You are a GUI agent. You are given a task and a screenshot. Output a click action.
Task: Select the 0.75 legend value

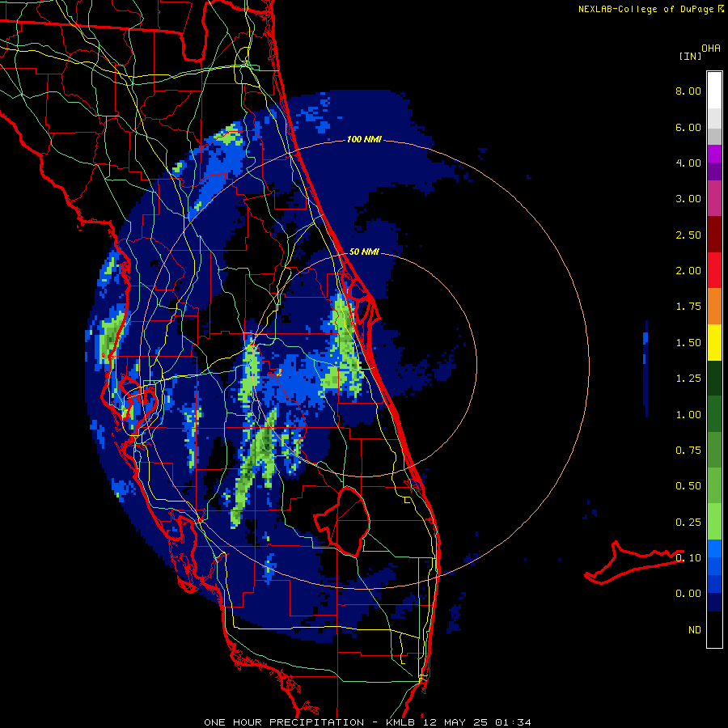(x=688, y=451)
